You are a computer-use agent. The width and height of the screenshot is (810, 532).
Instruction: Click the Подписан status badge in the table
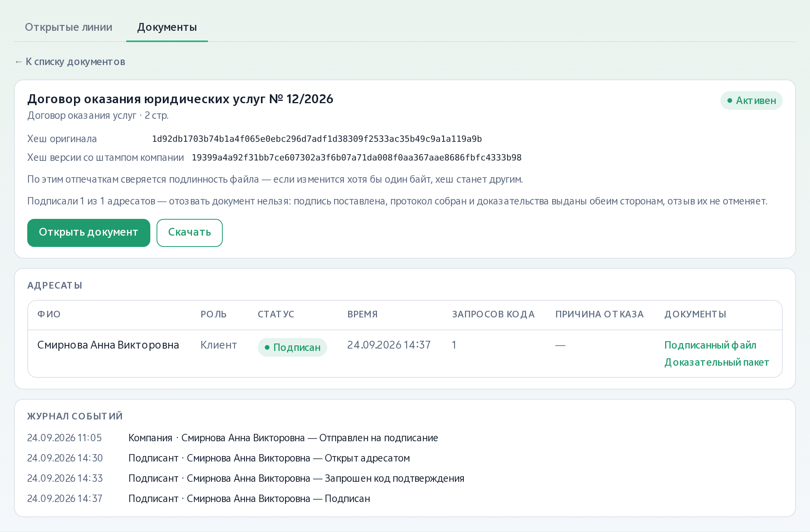292,347
